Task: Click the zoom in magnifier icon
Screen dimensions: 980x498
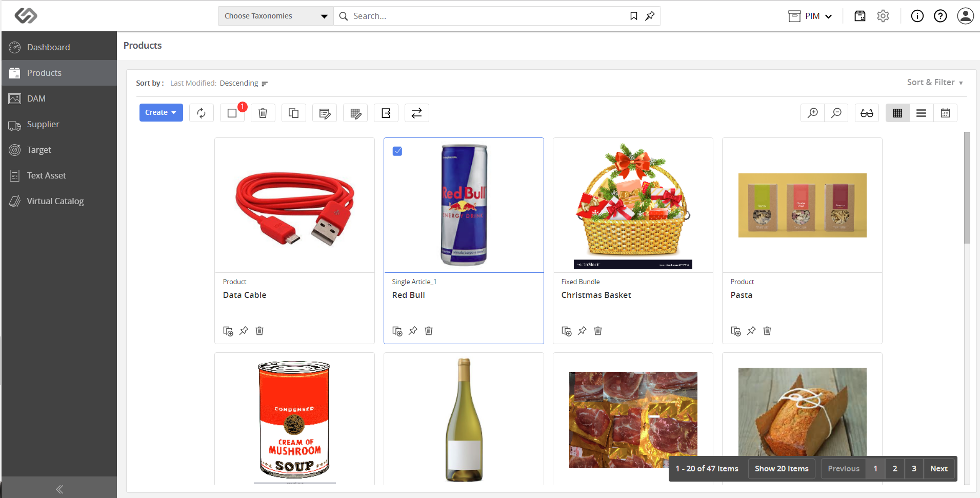Action: pyautogui.click(x=813, y=113)
